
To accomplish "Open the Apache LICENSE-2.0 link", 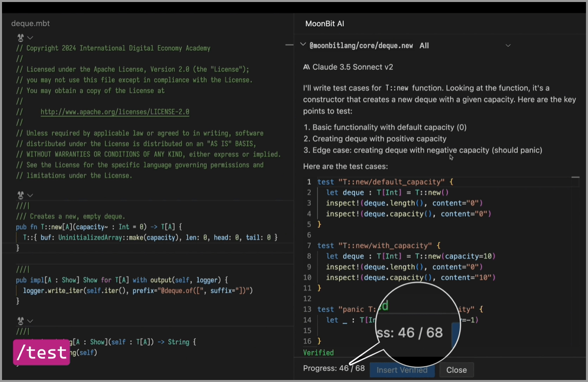I will tap(115, 112).
